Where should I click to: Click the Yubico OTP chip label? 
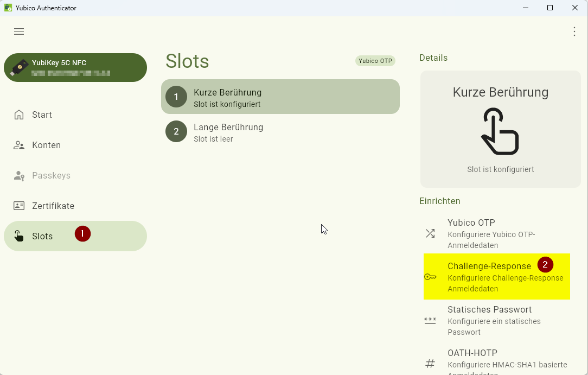tap(375, 61)
